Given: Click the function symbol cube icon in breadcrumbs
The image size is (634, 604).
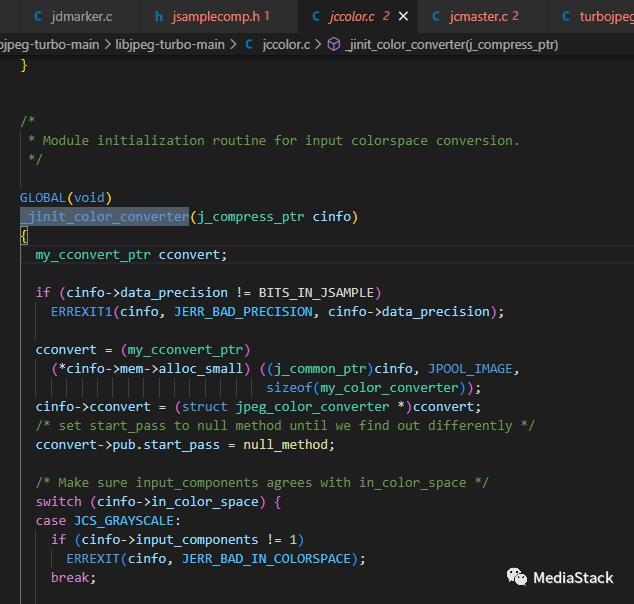Looking at the screenshot, I should [334, 44].
